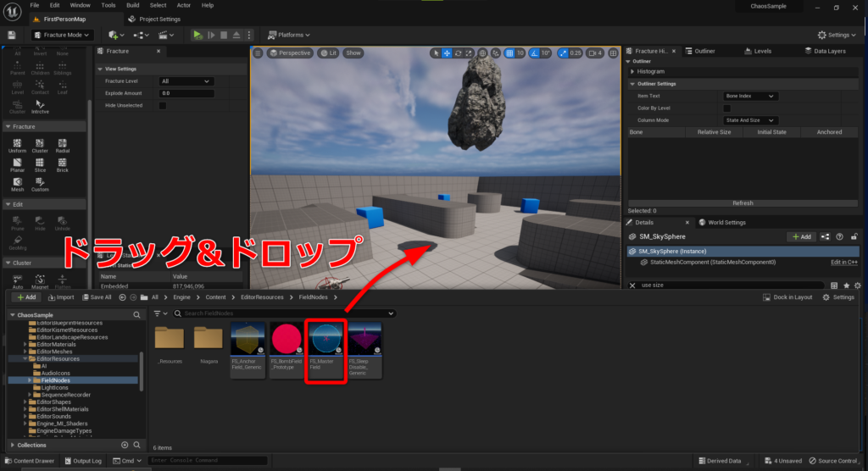Click the Auto cluster tool

pos(17,282)
